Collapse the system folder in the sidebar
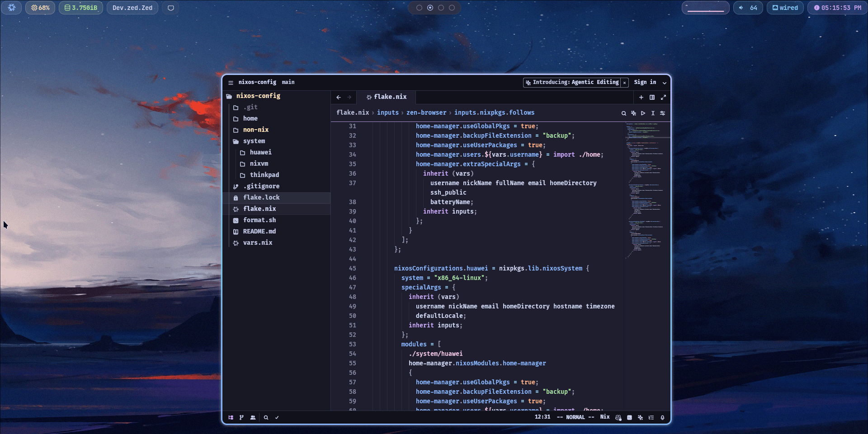The width and height of the screenshot is (868, 434). (x=254, y=141)
